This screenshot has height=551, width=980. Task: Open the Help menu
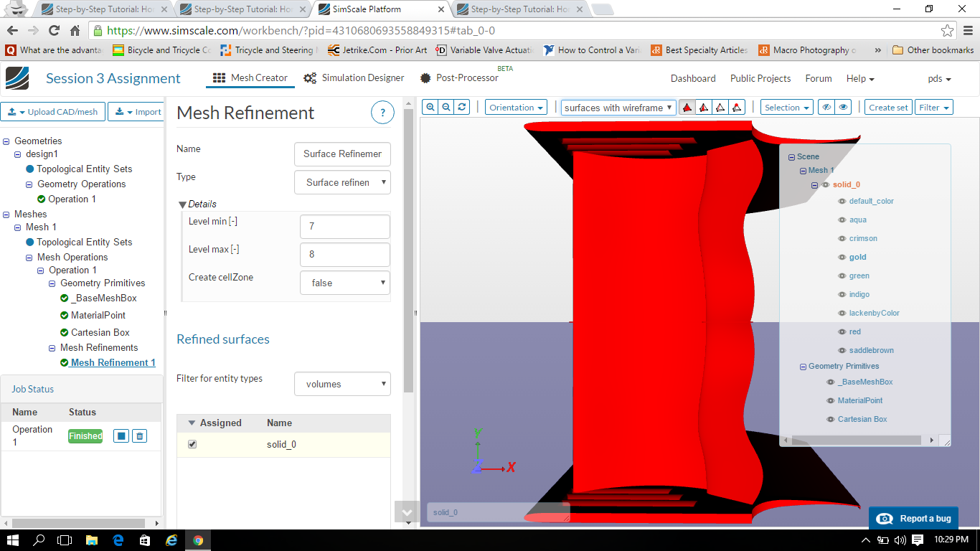pos(860,79)
